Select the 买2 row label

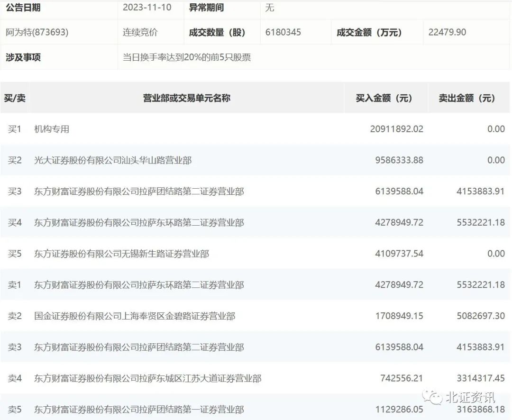click(15, 160)
